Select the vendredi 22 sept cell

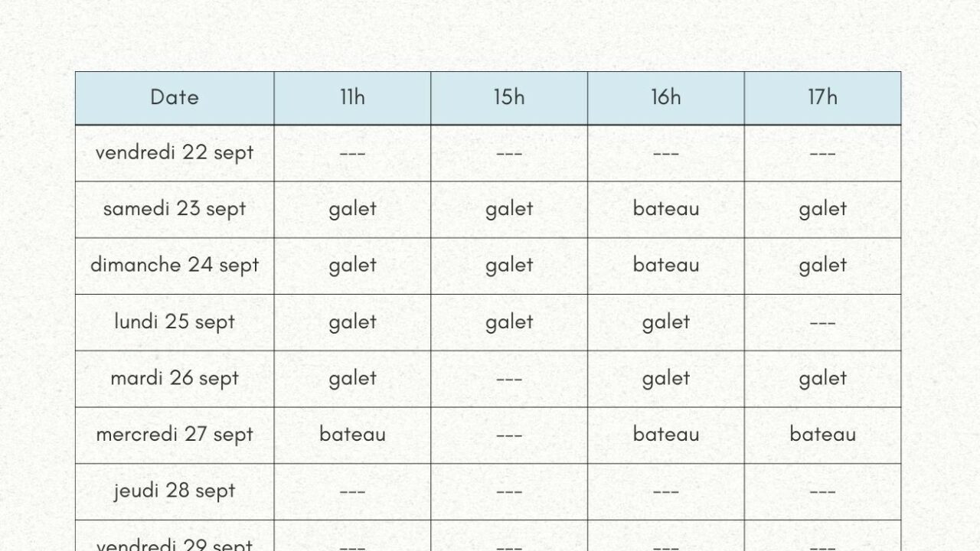click(x=175, y=152)
